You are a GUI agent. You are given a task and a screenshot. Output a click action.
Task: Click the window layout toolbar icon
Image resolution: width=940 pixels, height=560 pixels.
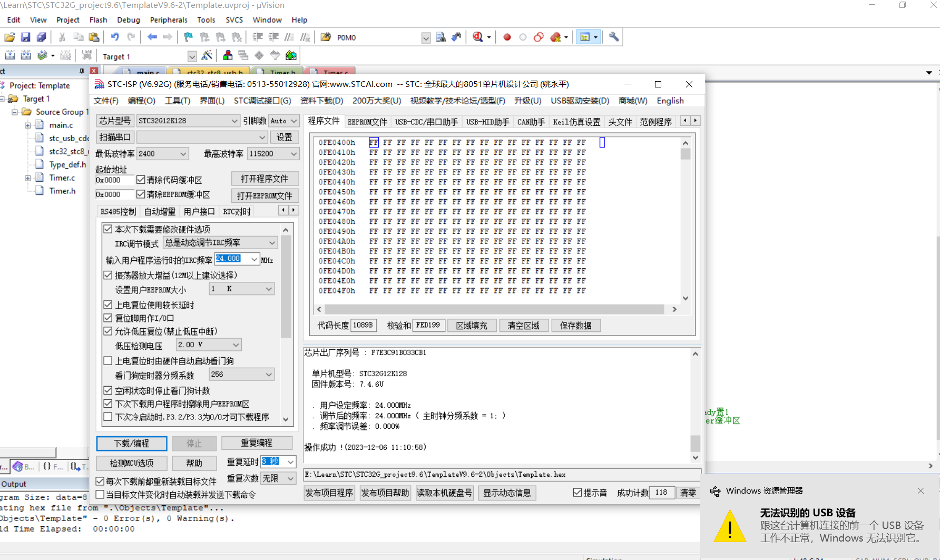pyautogui.click(x=585, y=37)
